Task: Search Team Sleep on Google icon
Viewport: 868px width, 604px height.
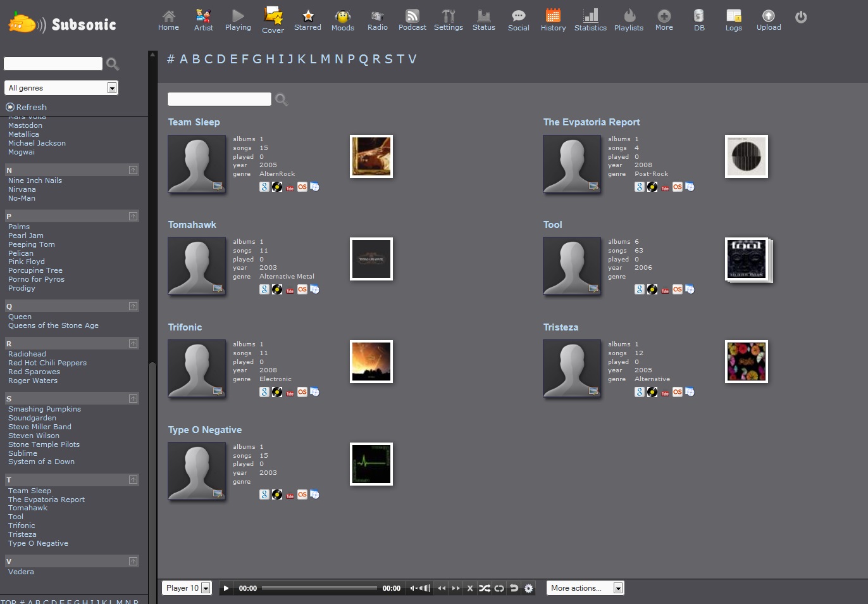Action: [x=264, y=187]
